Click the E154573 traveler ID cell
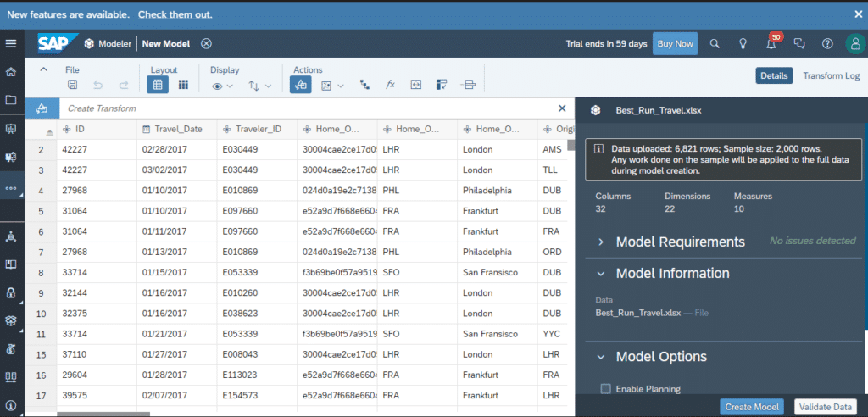The height and width of the screenshot is (417, 868). pyautogui.click(x=258, y=396)
